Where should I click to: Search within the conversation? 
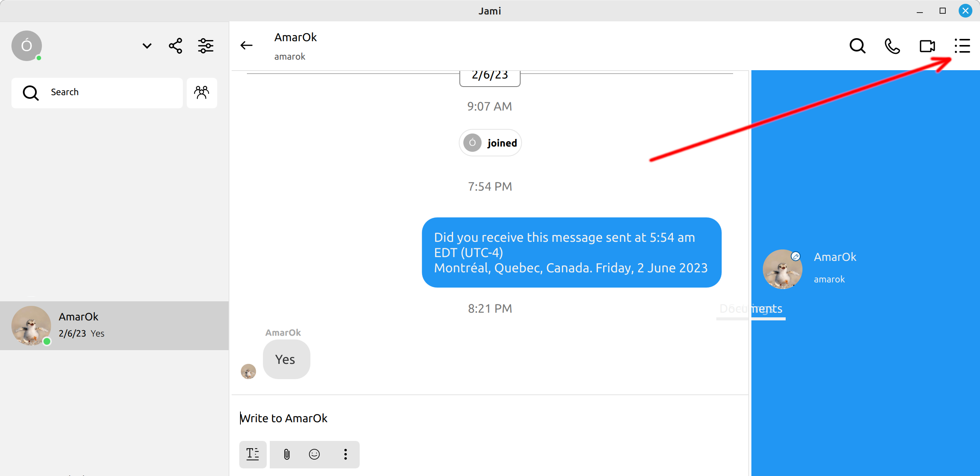pyautogui.click(x=857, y=46)
